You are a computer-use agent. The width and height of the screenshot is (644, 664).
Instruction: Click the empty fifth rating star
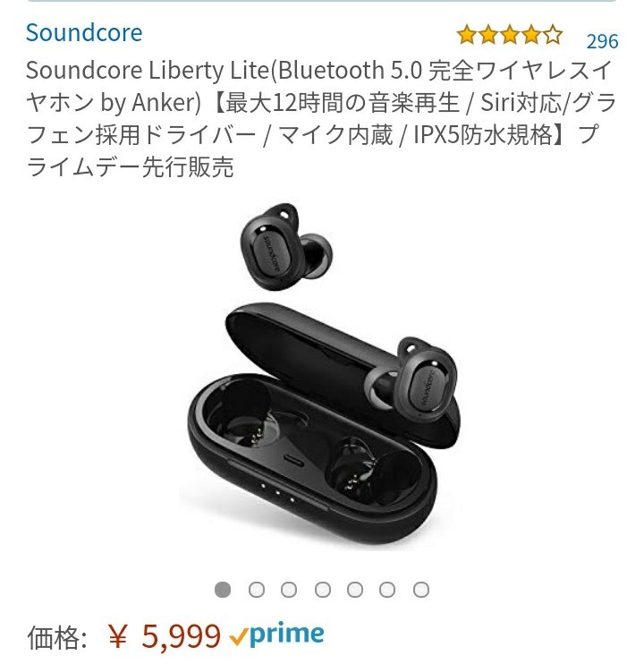(553, 35)
